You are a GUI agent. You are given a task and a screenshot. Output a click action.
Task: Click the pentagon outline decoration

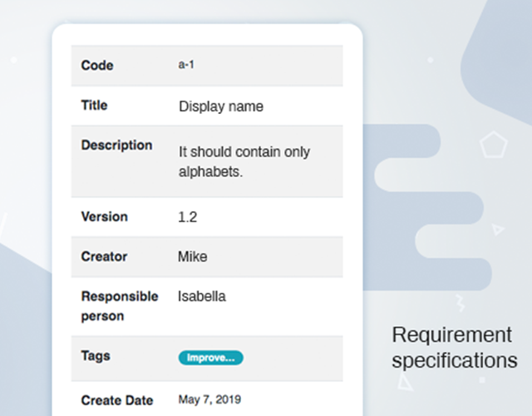coord(493,144)
